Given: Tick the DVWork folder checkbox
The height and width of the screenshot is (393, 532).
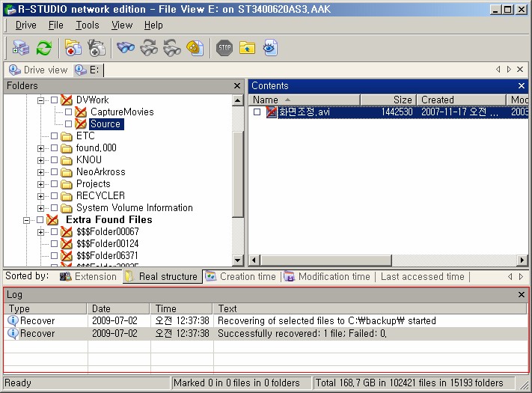Looking at the screenshot, I should tap(54, 100).
